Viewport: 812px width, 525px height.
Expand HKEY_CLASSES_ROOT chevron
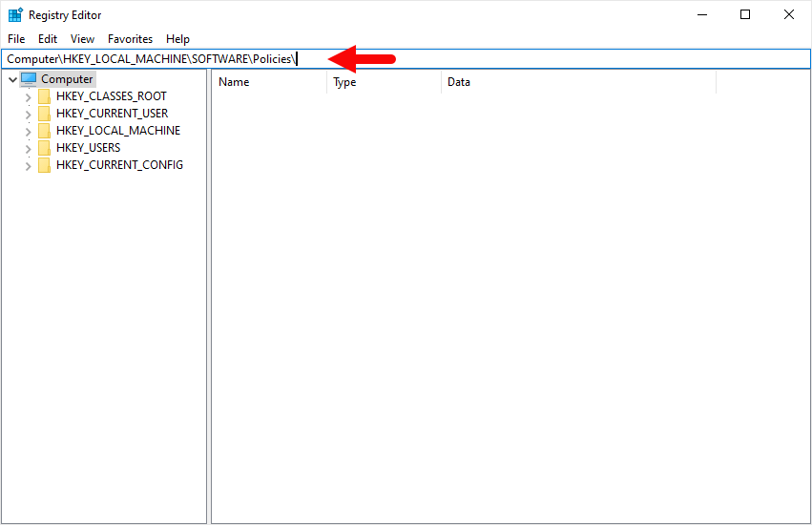[28, 97]
